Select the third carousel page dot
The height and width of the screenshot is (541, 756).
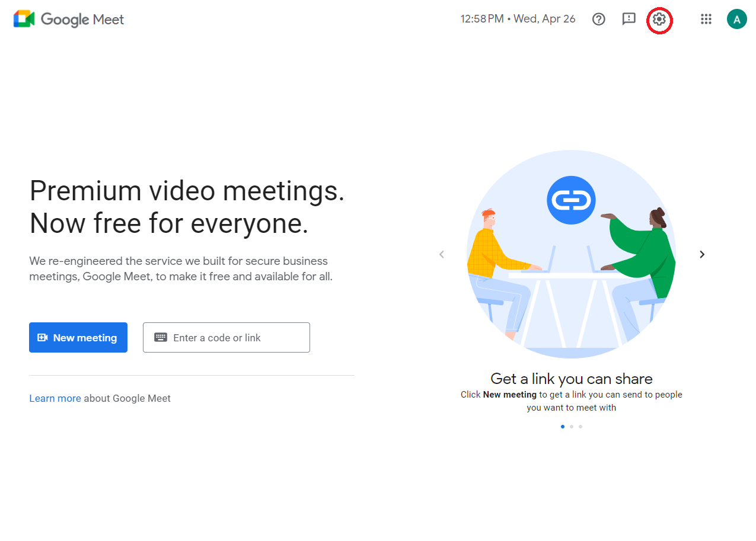coord(580,427)
